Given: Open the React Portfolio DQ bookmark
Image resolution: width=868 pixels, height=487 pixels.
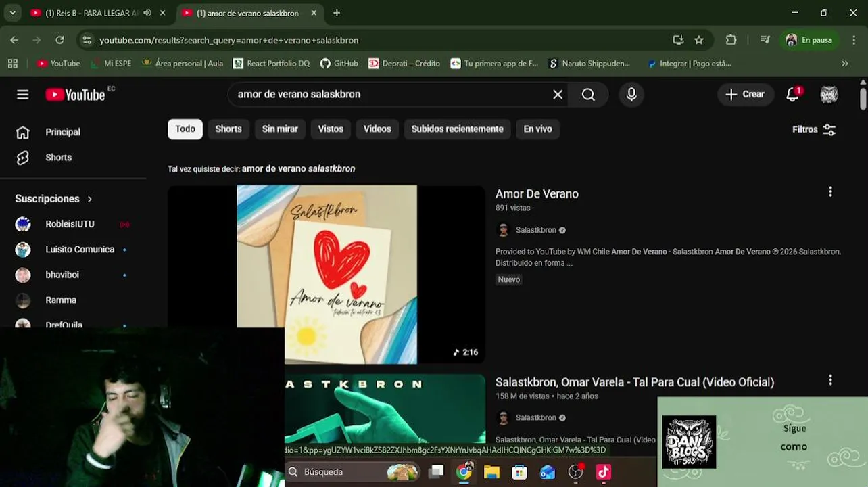Looking at the screenshot, I should [x=271, y=64].
